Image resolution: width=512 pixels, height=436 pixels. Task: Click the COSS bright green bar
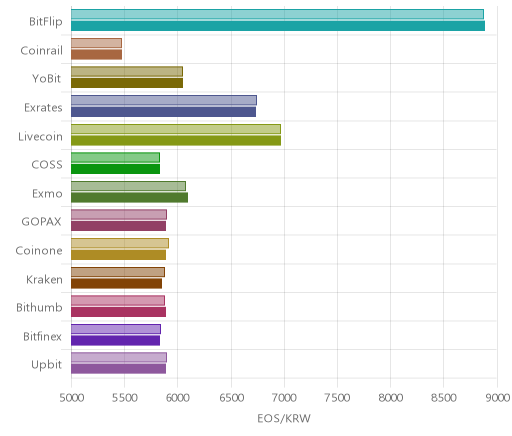(115, 169)
